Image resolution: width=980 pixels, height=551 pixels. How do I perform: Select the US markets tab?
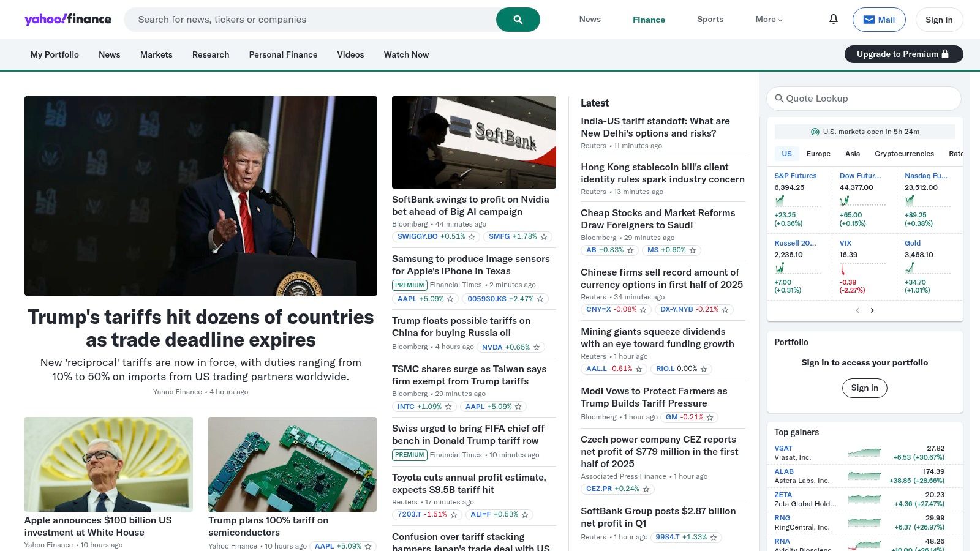786,154
